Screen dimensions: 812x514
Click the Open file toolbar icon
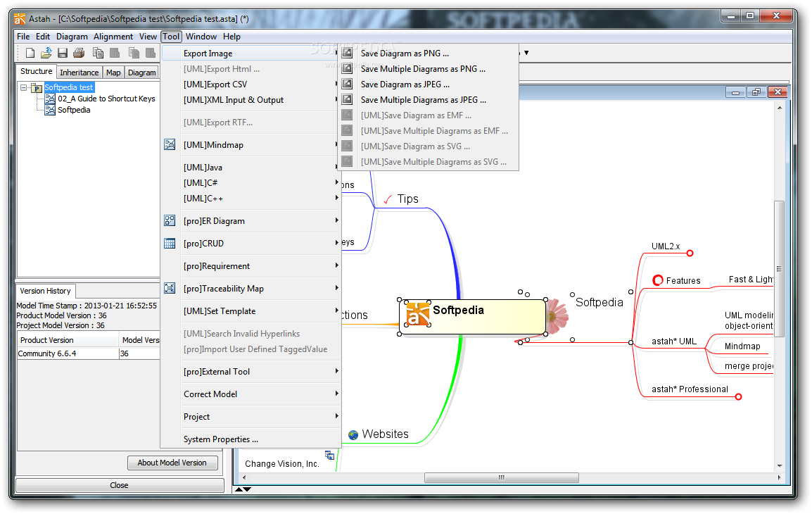(46, 53)
